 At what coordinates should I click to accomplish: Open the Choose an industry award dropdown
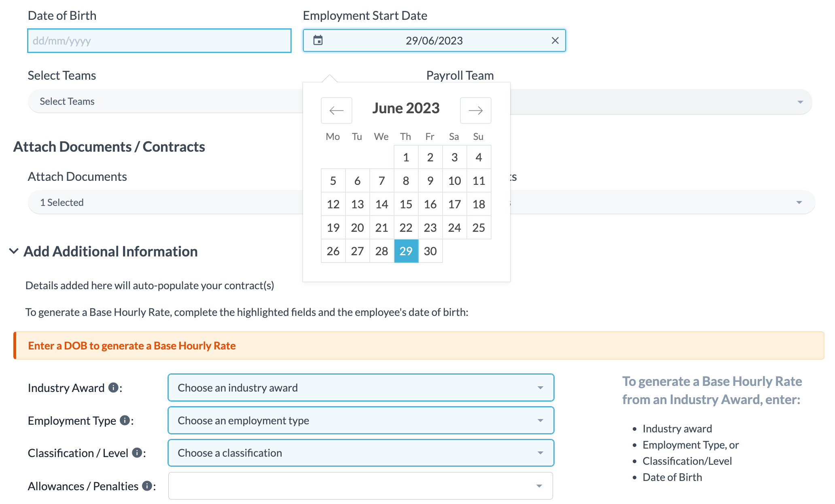click(360, 388)
